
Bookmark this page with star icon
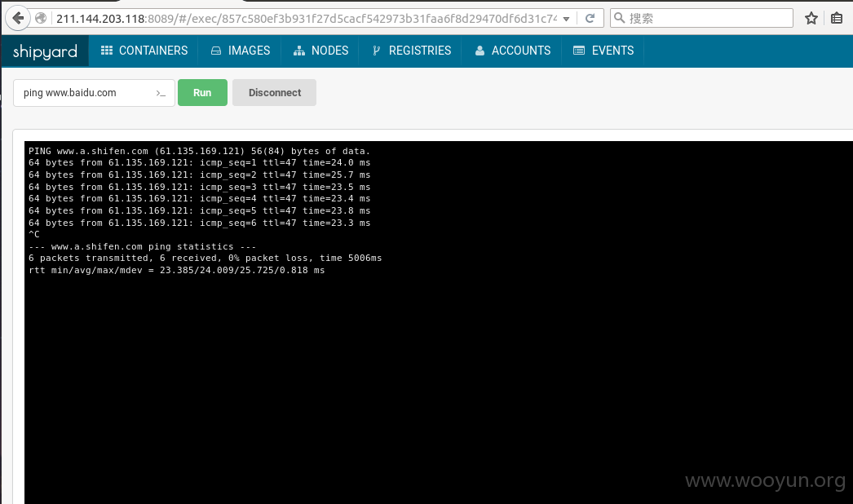click(x=811, y=18)
